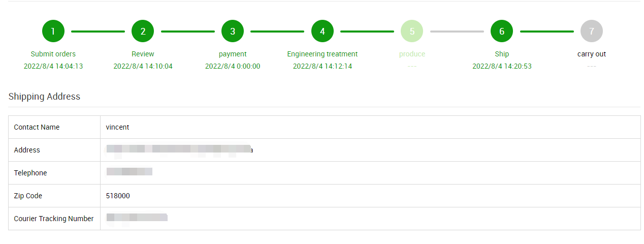Viewport: 644px width, 244px height.
Task: Click the faded step 5 circle
Action: pos(412,32)
